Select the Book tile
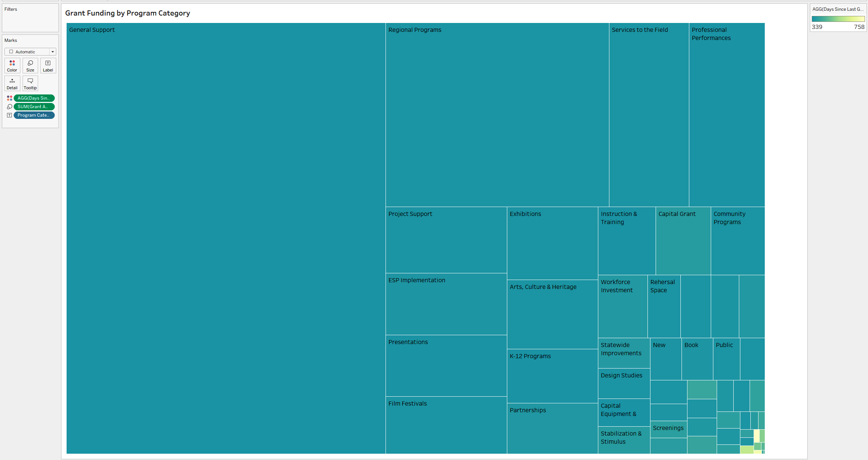 [x=697, y=359]
